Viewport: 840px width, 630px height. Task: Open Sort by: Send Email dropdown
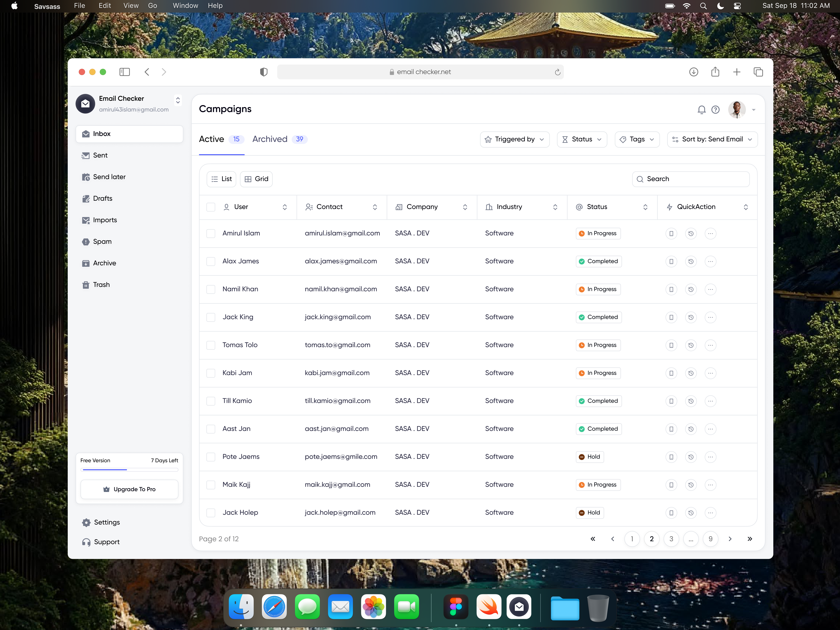712,139
